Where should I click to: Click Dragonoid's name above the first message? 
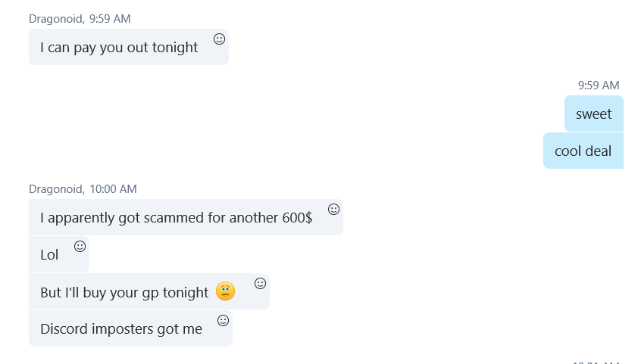pyautogui.click(x=55, y=18)
